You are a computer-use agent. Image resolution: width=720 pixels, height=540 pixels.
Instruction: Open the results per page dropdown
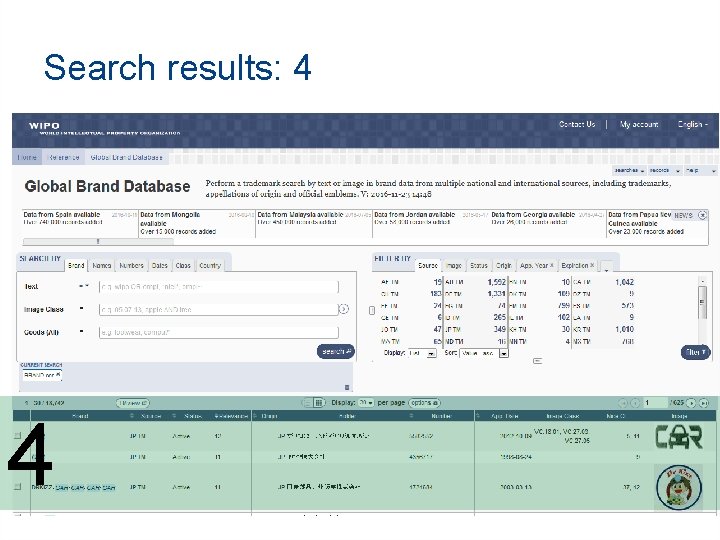(x=366, y=403)
